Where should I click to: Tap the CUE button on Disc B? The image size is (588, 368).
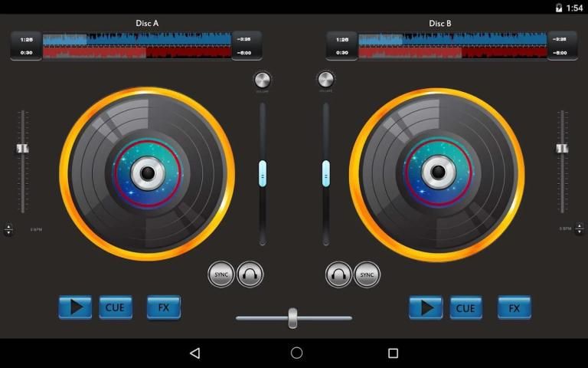(465, 307)
